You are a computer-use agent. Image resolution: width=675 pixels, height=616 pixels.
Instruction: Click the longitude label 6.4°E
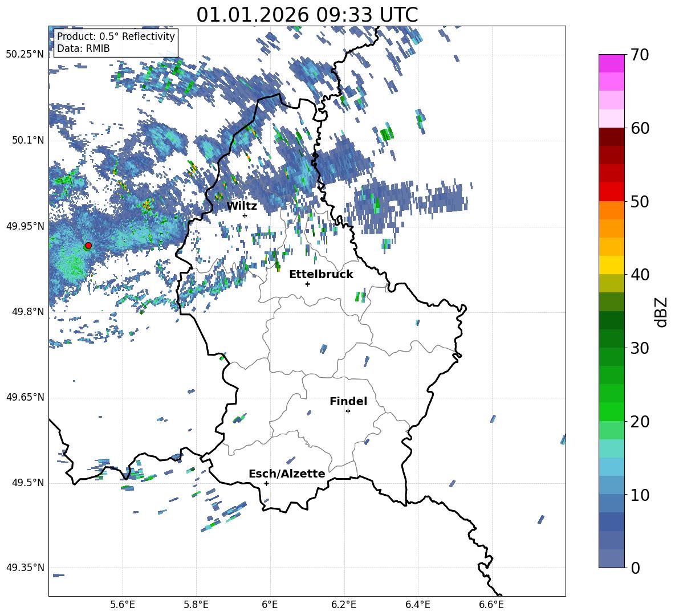pyautogui.click(x=417, y=605)
